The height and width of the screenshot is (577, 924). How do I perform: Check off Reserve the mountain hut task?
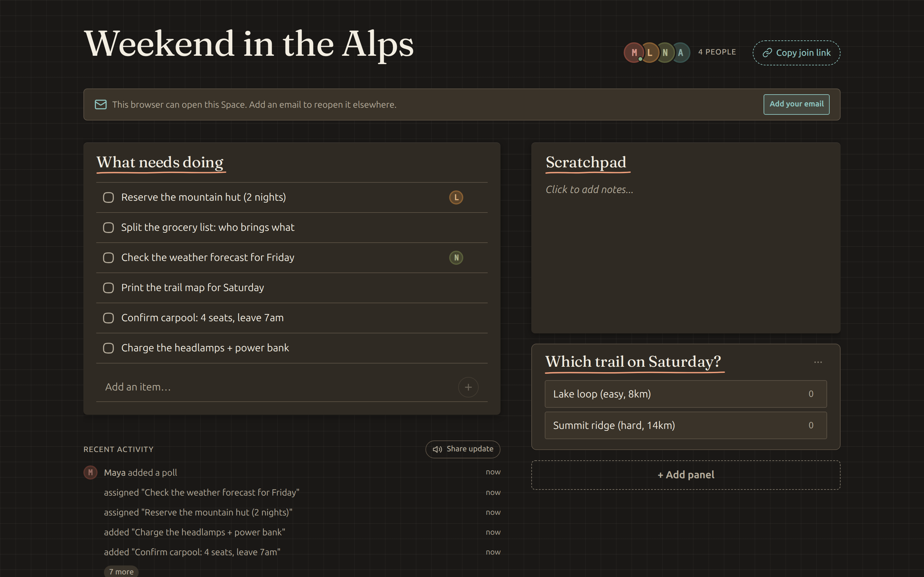click(108, 197)
